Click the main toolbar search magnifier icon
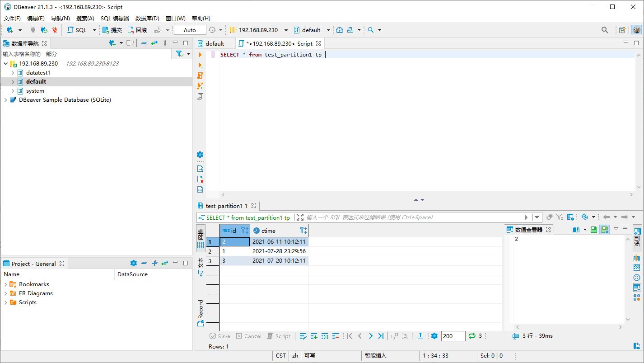This screenshot has width=644, height=363. (371, 30)
